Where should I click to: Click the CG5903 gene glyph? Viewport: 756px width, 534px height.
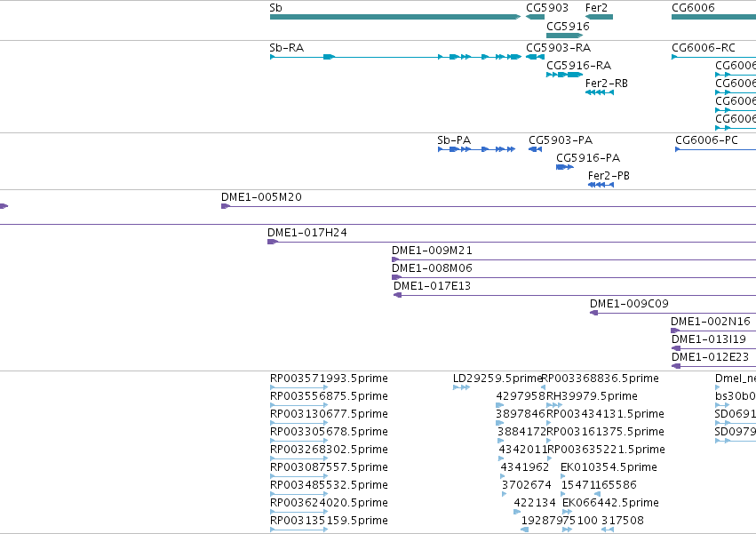click(535, 17)
